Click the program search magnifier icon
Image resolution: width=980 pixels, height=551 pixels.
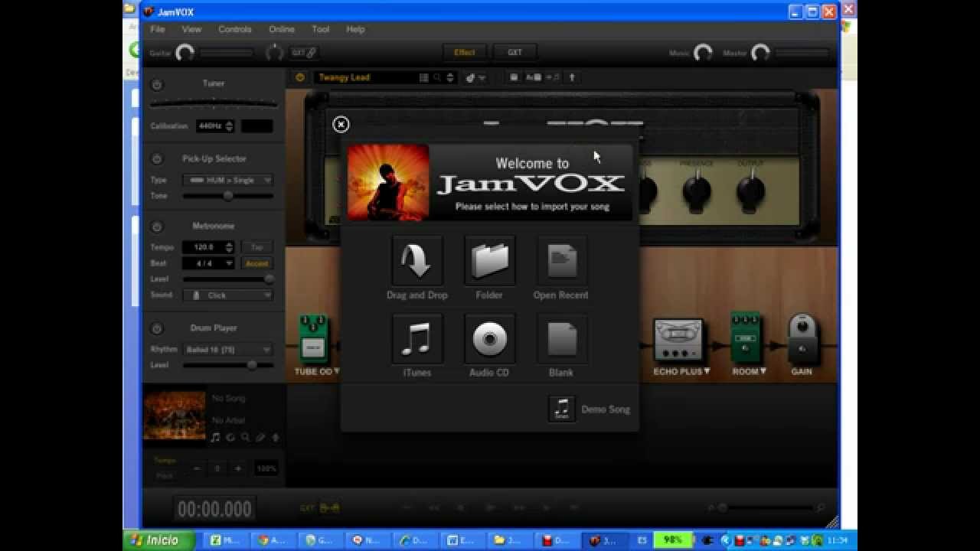click(437, 77)
